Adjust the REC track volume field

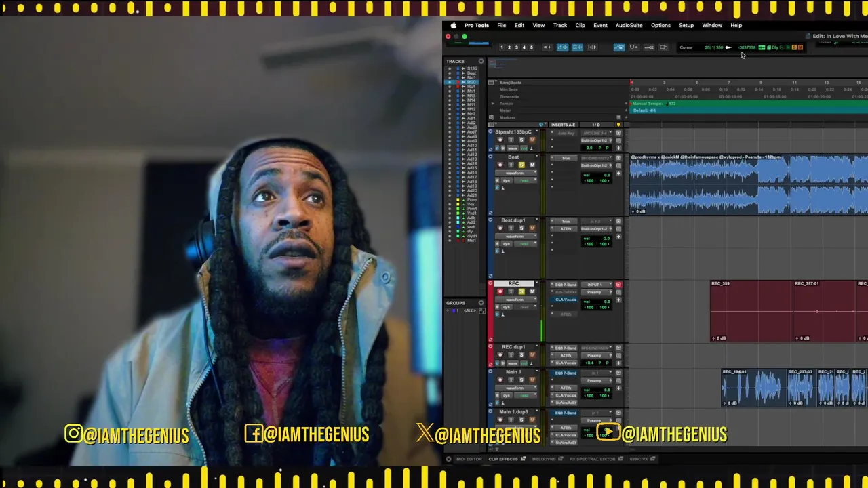pyautogui.click(x=597, y=302)
